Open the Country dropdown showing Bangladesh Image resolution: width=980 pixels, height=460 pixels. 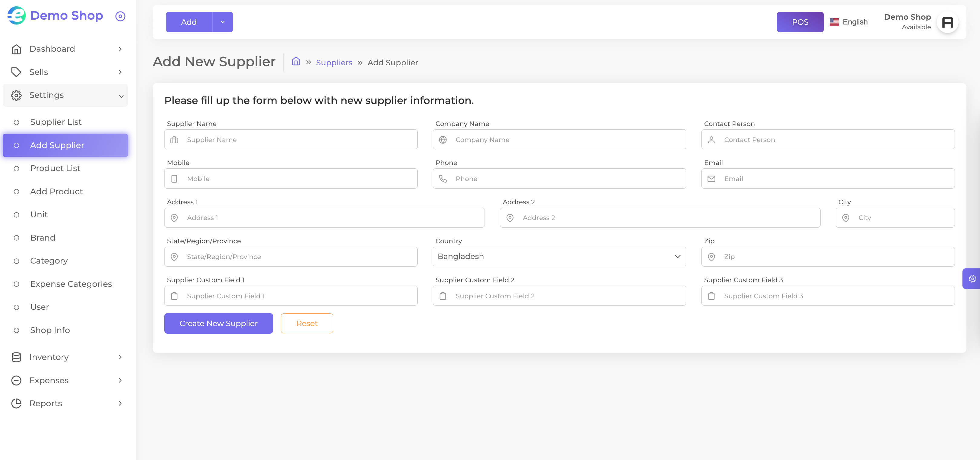tap(559, 257)
